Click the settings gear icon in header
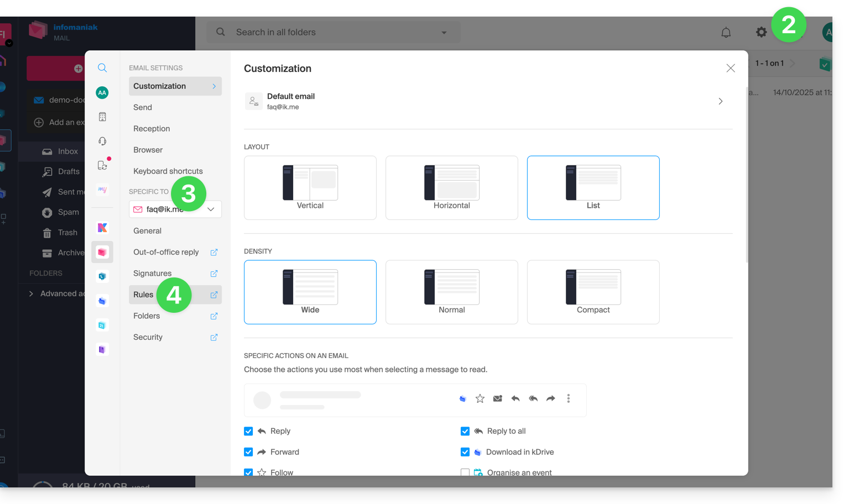 761,33
